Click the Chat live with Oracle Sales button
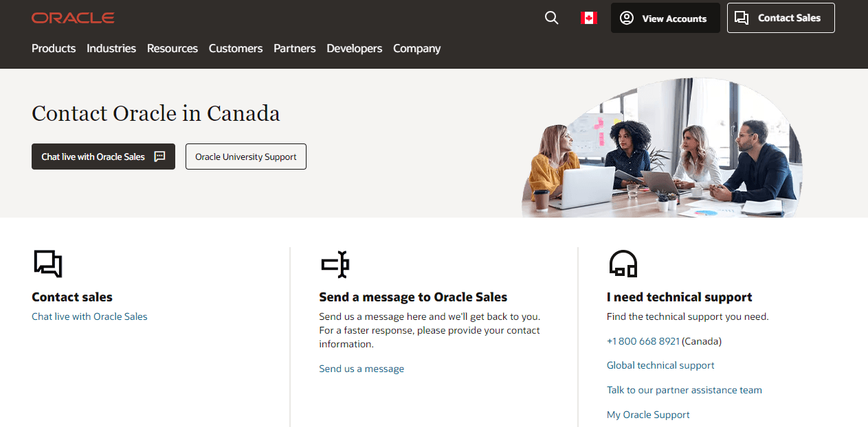Image resolution: width=868 pixels, height=427 pixels. click(x=103, y=157)
